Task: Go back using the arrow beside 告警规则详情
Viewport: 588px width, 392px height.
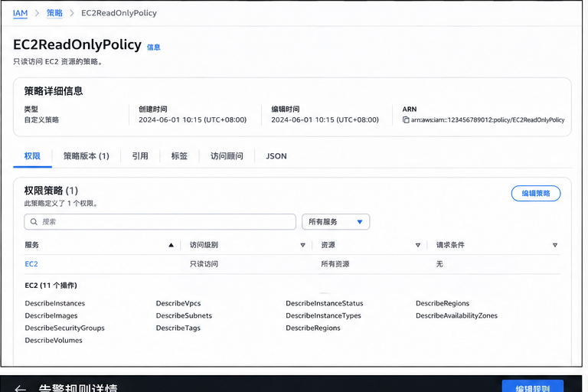Action: pyautogui.click(x=20, y=388)
